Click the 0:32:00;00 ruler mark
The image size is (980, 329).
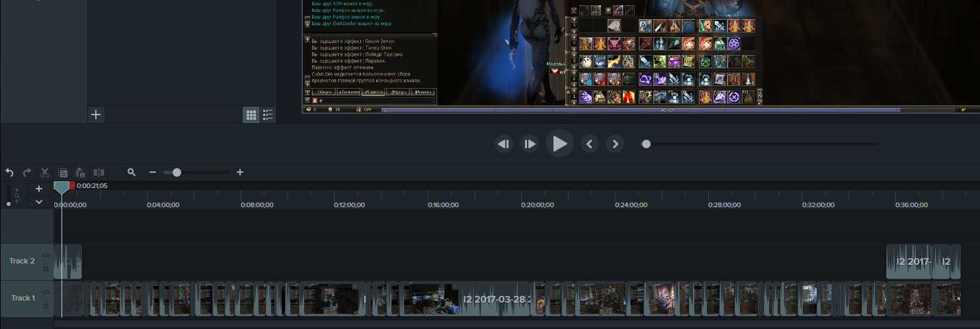[x=819, y=205]
